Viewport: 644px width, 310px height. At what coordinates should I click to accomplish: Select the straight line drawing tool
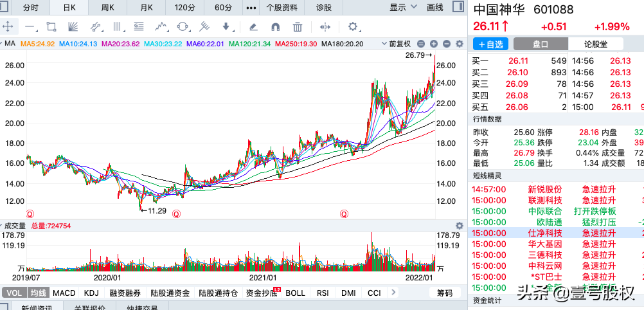point(30,27)
